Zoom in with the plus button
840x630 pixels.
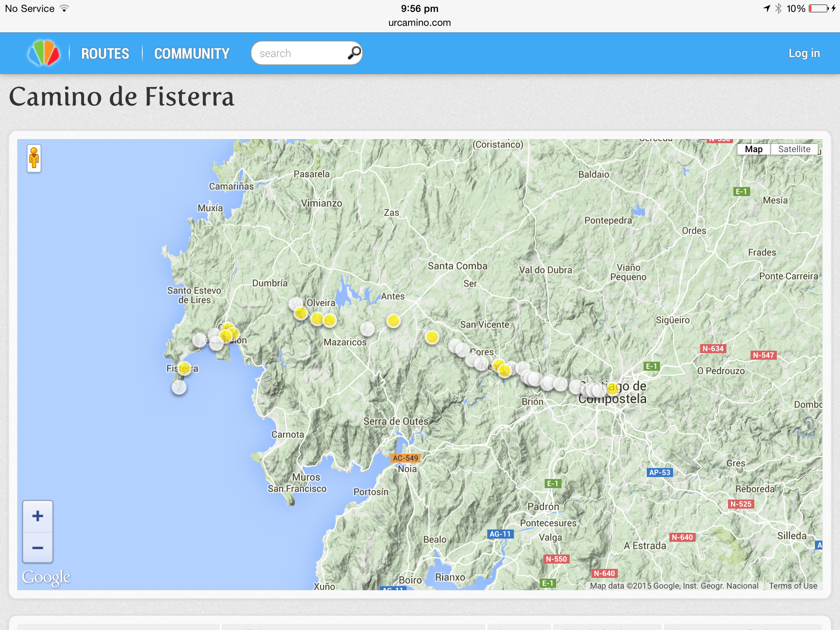[38, 516]
